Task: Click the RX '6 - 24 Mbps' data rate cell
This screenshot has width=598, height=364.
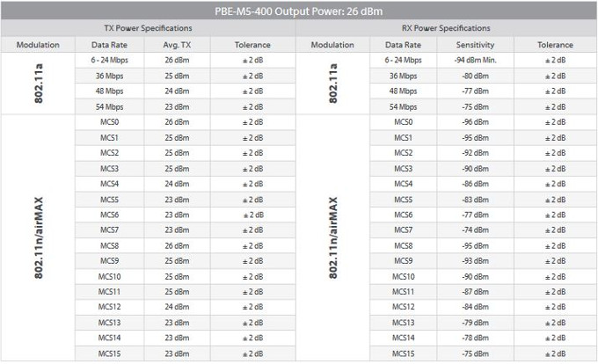Action: pyautogui.click(x=403, y=60)
